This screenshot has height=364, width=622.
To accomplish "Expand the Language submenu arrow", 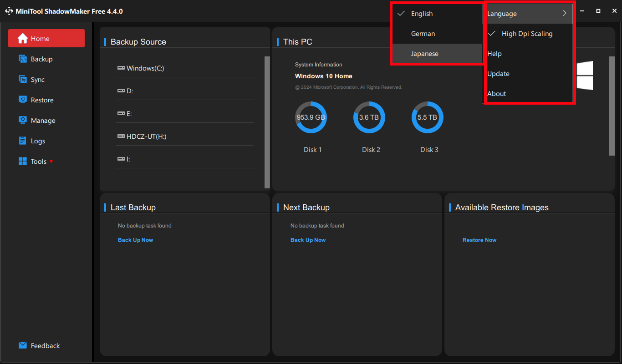I will tap(565, 14).
